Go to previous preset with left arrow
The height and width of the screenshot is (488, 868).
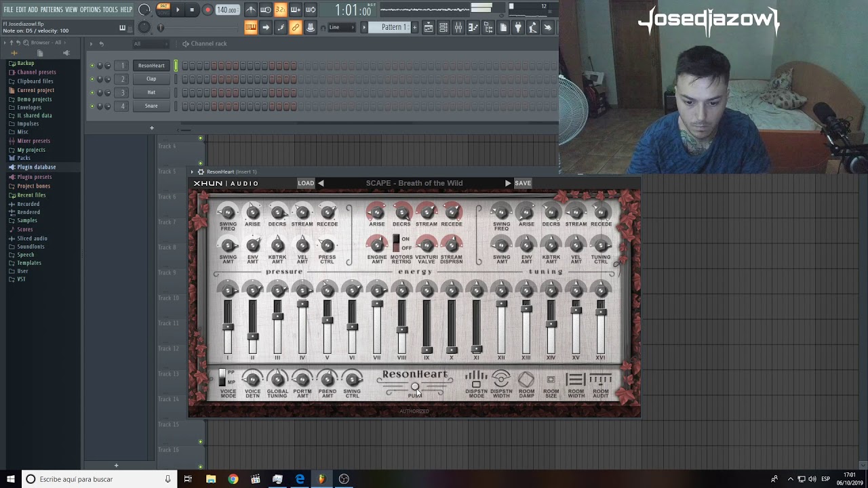pyautogui.click(x=321, y=183)
